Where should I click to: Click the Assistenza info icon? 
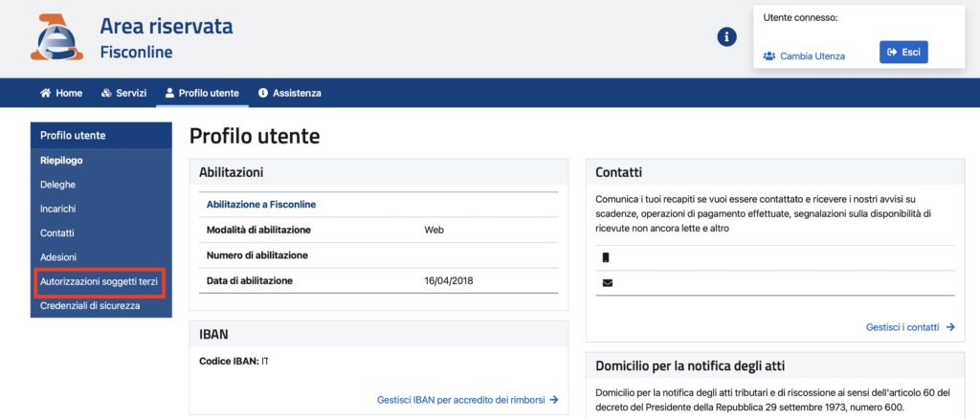point(263,93)
